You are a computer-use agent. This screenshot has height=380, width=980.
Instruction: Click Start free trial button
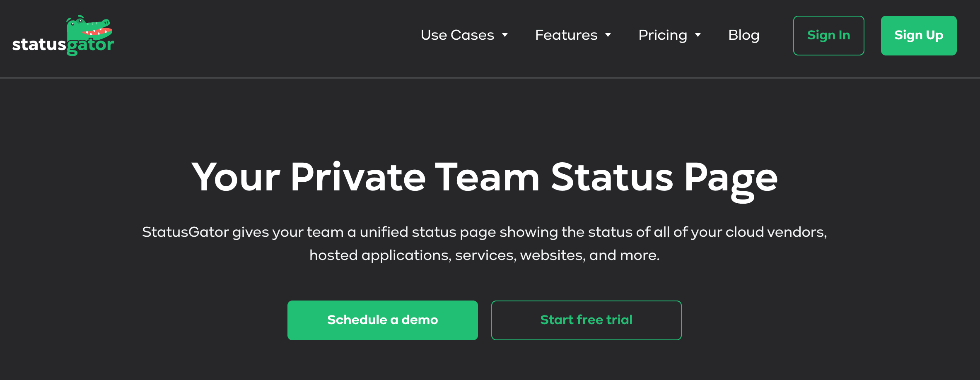pos(586,320)
